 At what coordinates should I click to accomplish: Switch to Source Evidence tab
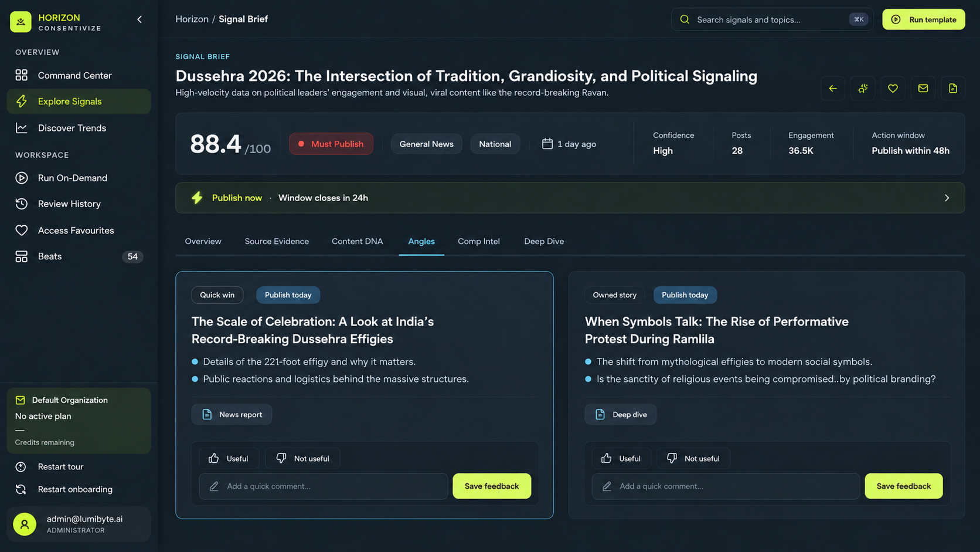[277, 242]
